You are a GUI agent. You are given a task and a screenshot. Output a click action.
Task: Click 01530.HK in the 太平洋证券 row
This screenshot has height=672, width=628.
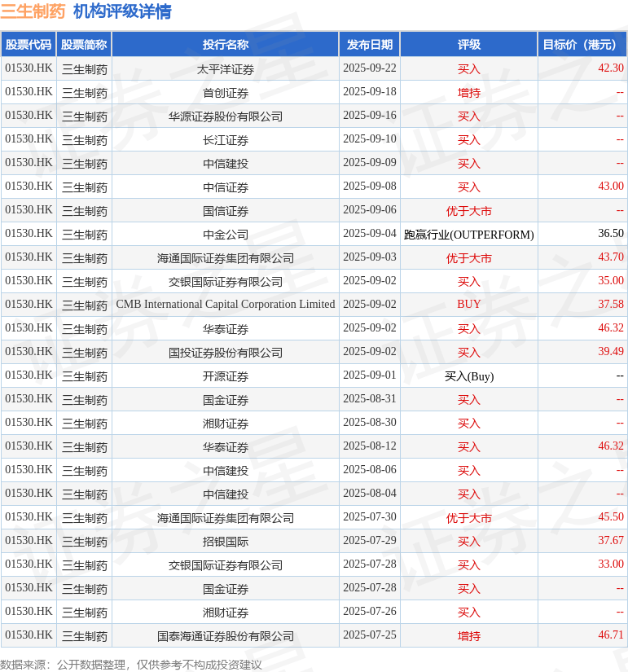(x=29, y=68)
